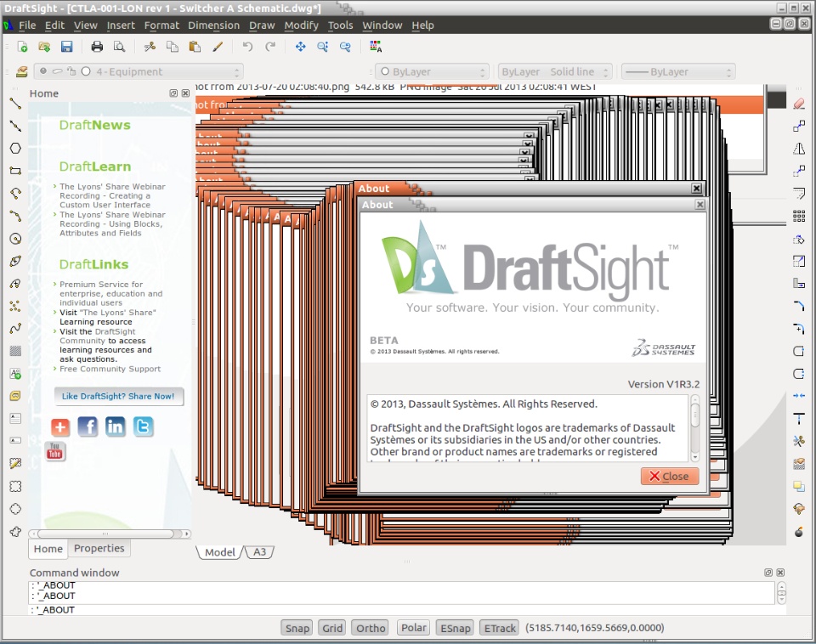Viewport: 816px width, 644px height.
Task: Click the add share plus icon
Action: 60,427
